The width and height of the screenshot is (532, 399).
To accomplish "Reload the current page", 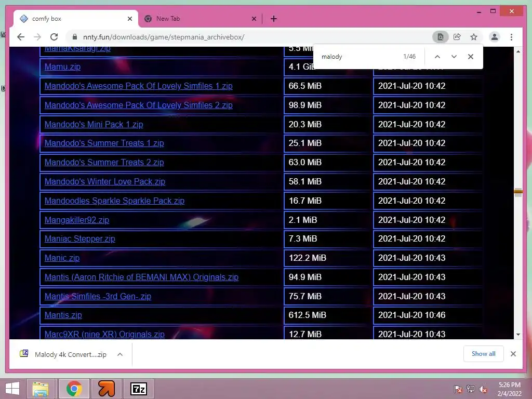I will 54,37.
